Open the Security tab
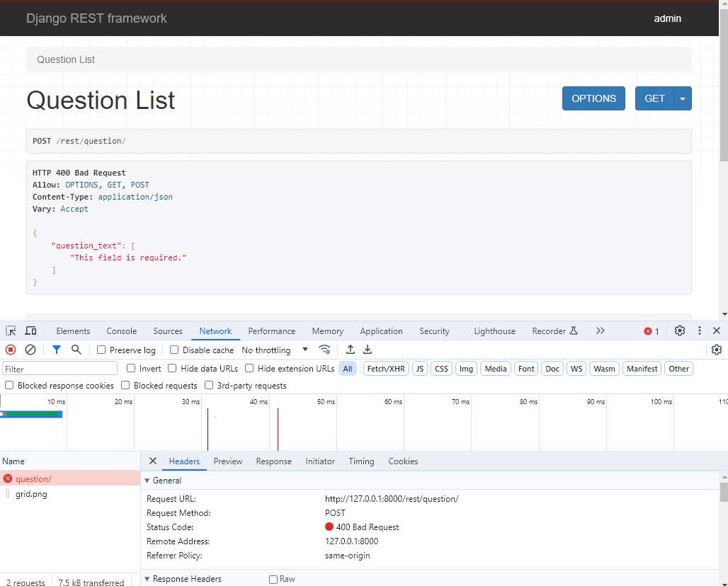Screen dimensions: 728x586 [x=434, y=331]
